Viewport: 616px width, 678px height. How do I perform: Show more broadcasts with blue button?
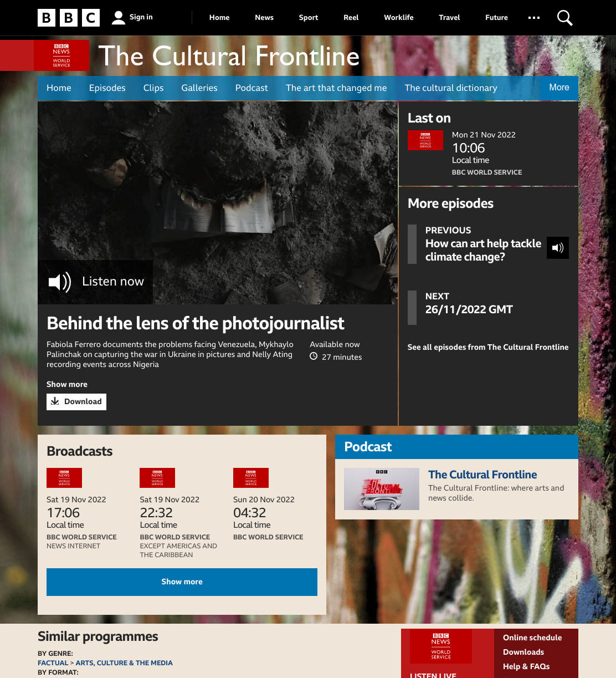(182, 582)
